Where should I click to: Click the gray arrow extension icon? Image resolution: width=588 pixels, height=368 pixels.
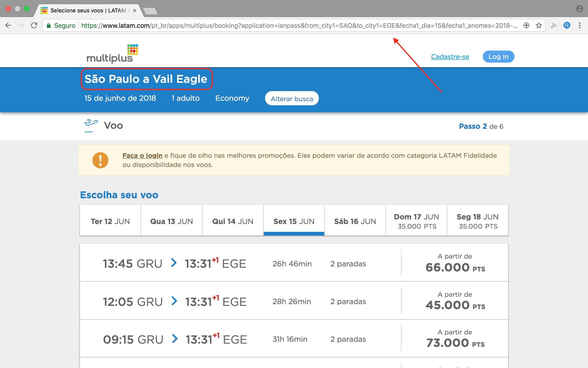pos(554,25)
